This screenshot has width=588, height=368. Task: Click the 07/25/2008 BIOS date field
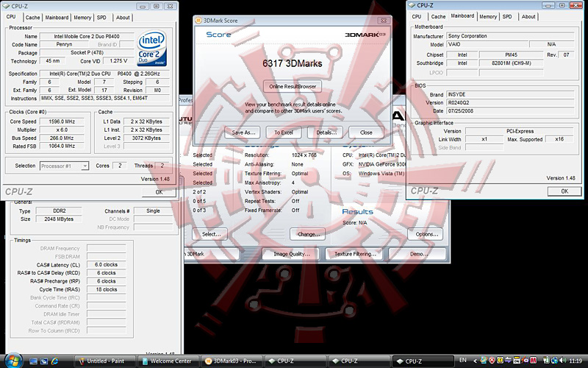510,111
